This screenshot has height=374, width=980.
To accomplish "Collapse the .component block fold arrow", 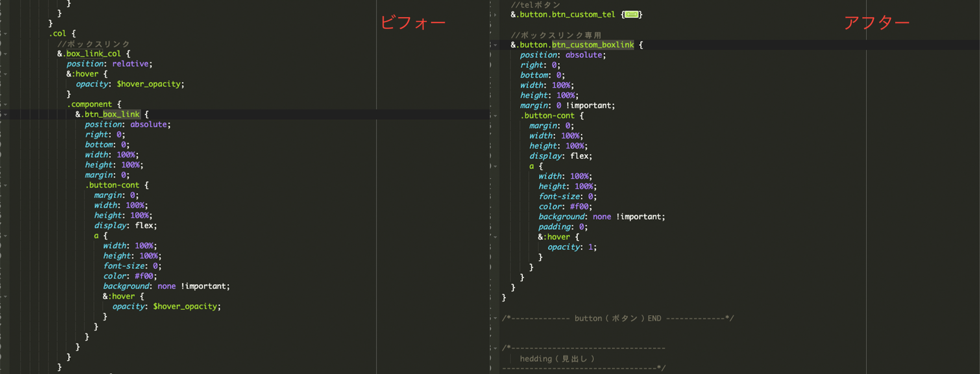I will 5,104.
